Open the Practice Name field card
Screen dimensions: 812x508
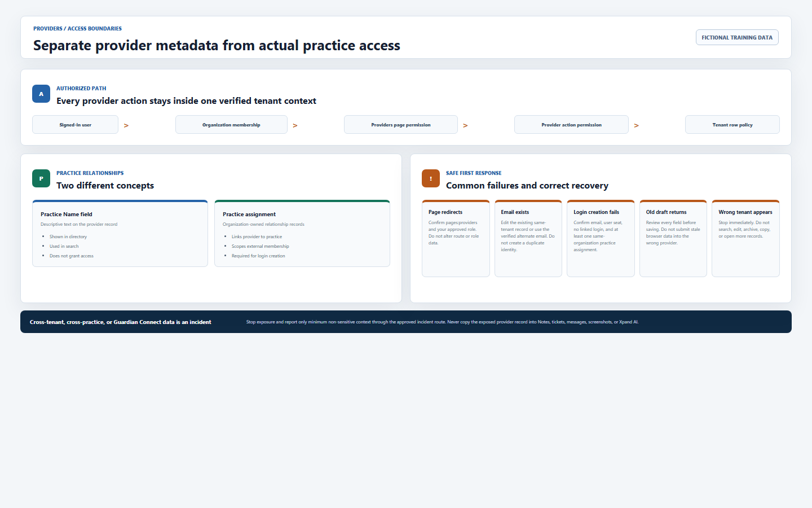[120, 233]
